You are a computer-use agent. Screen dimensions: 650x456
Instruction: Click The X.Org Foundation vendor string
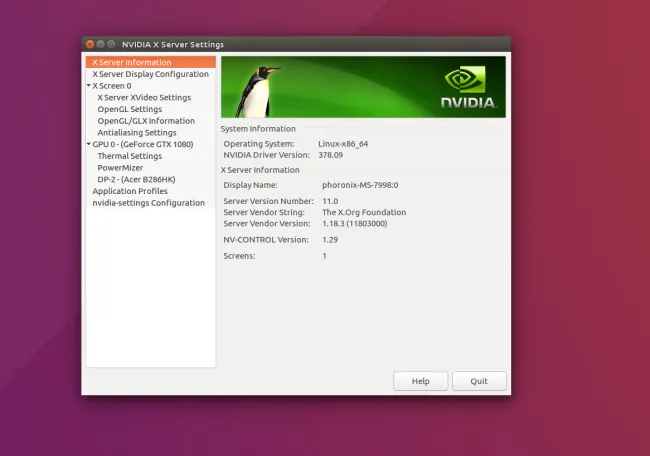364,212
